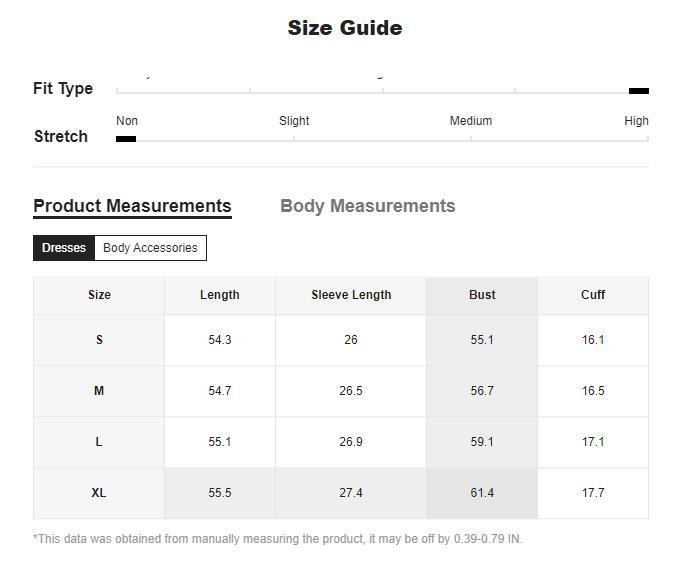Select the XL size row label

[x=99, y=493]
